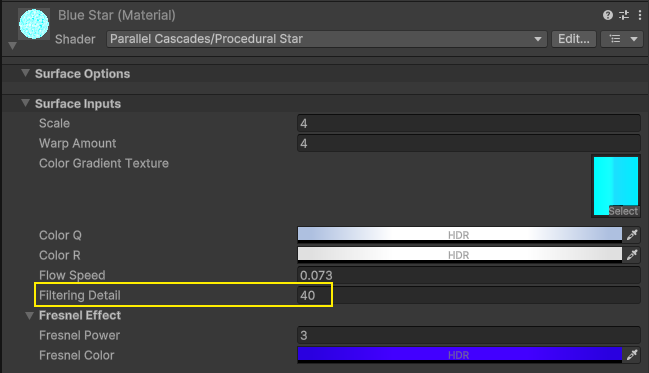The image size is (649, 373).
Task: Click the Color Q property label
Action: click(x=60, y=235)
